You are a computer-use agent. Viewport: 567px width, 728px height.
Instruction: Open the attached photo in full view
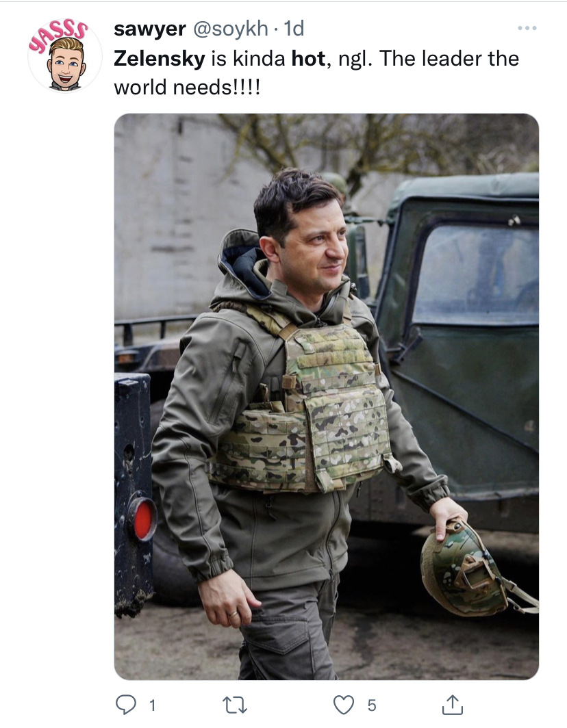(x=326, y=397)
